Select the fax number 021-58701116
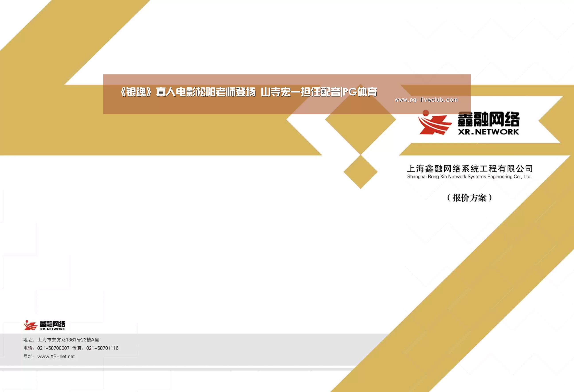Image resolution: width=574 pixels, height=392 pixels. pyautogui.click(x=102, y=348)
